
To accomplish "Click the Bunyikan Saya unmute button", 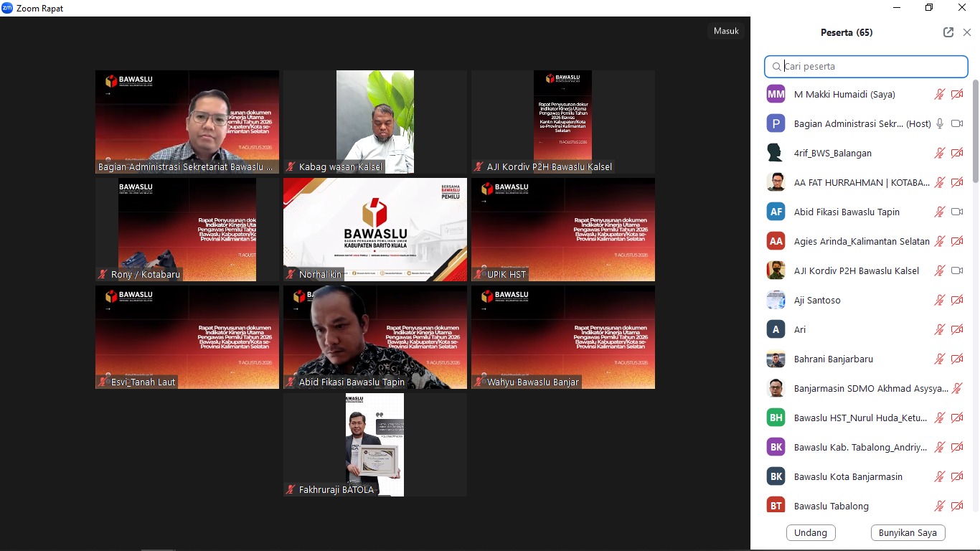I will (x=908, y=533).
